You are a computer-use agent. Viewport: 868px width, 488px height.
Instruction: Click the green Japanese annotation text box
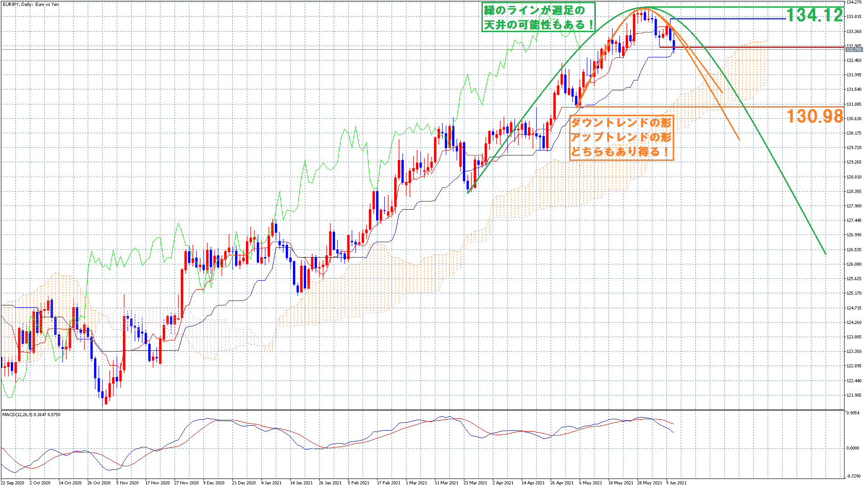[x=538, y=17]
